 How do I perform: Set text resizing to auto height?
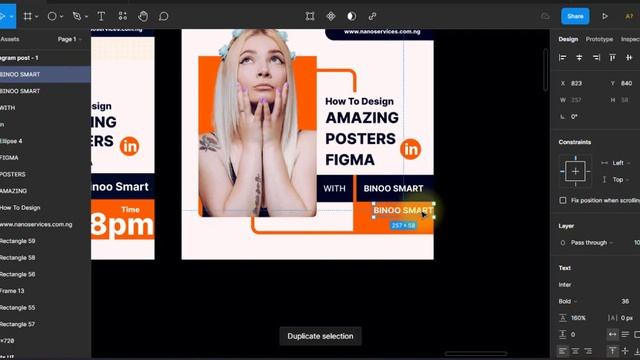(x=625, y=335)
